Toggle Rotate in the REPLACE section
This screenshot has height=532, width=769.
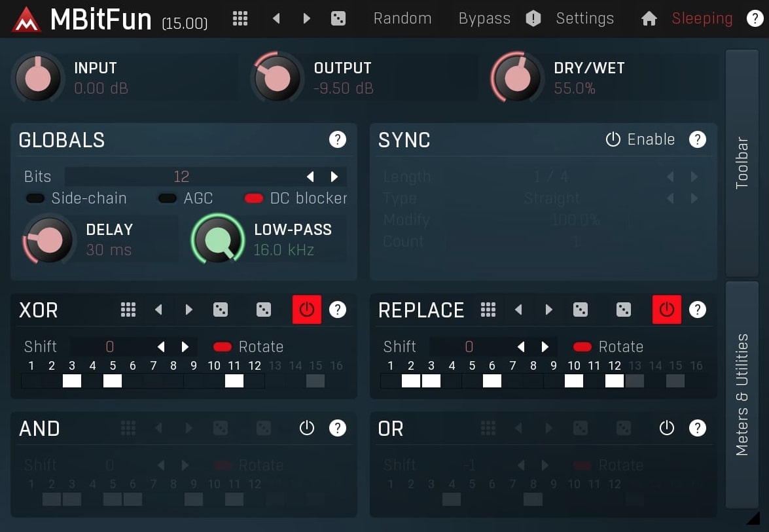point(582,347)
